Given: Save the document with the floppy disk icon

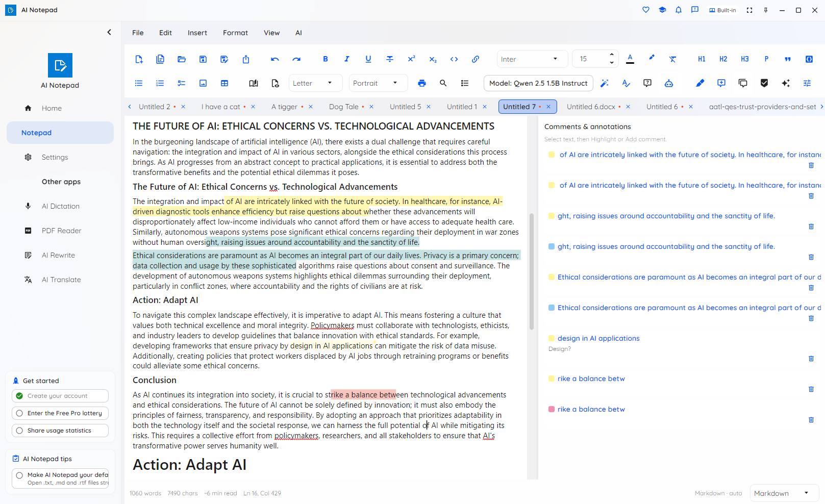Looking at the screenshot, I should pyautogui.click(x=203, y=59).
